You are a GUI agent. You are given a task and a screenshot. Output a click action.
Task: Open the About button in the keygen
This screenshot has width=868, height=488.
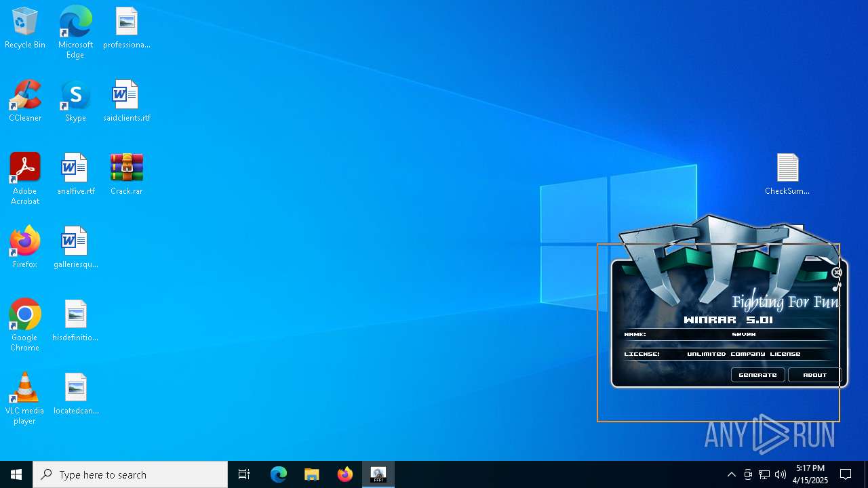[x=814, y=375]
